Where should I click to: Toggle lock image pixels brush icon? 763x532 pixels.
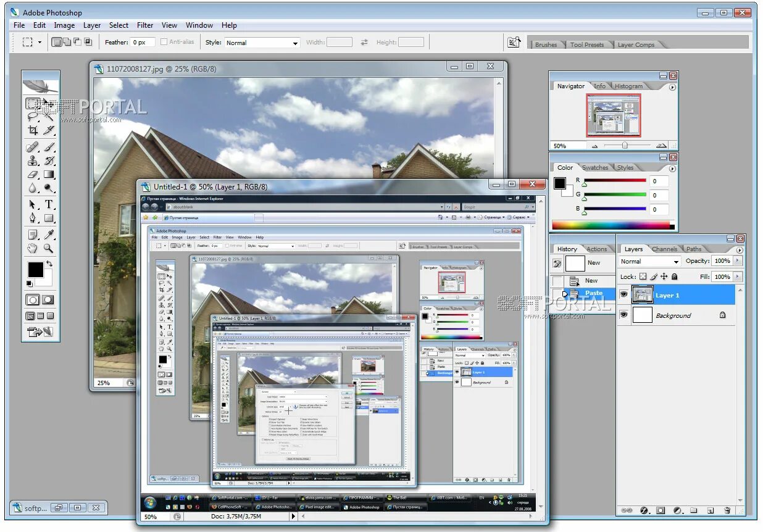[653, 277]
